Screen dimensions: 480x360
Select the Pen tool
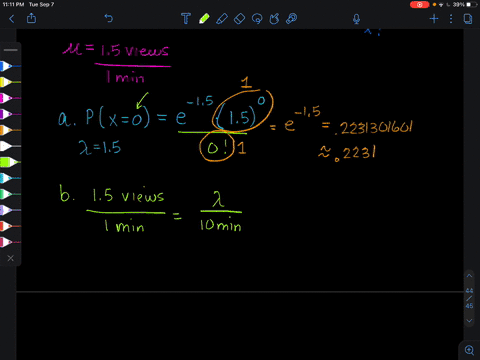pyautogui.click(x=222, y=19)
